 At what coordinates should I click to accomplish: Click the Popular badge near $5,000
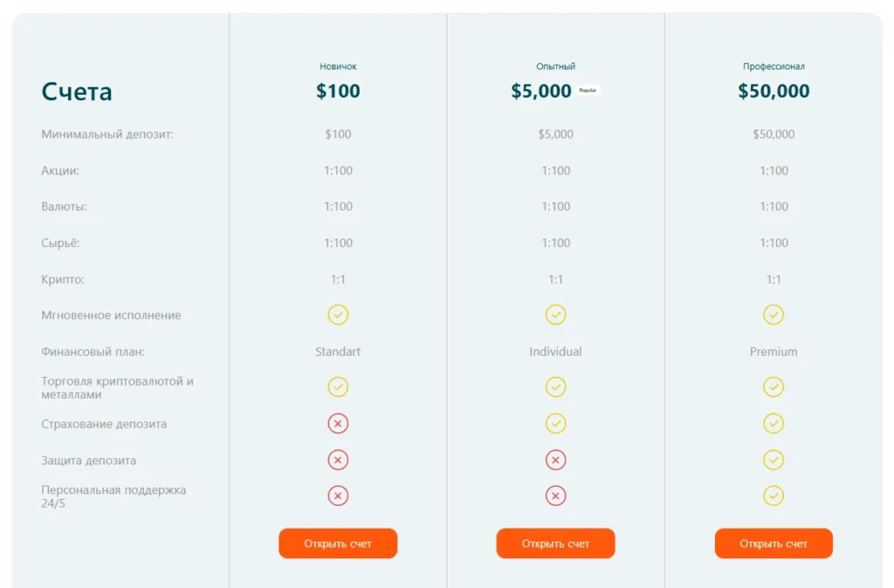point(588,91)
